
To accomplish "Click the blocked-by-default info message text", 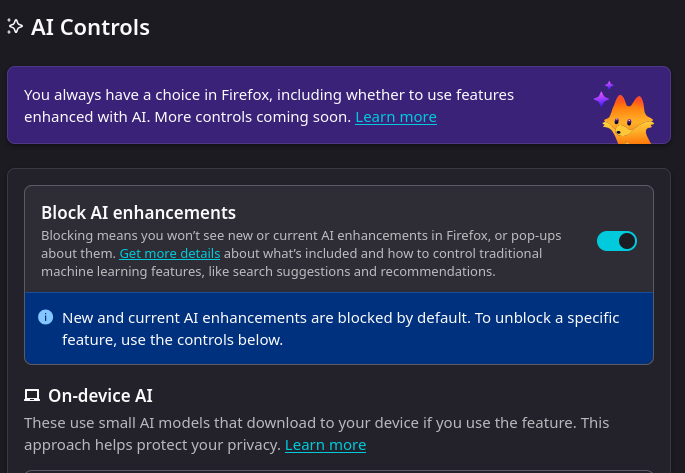I will tap(340, 318).
